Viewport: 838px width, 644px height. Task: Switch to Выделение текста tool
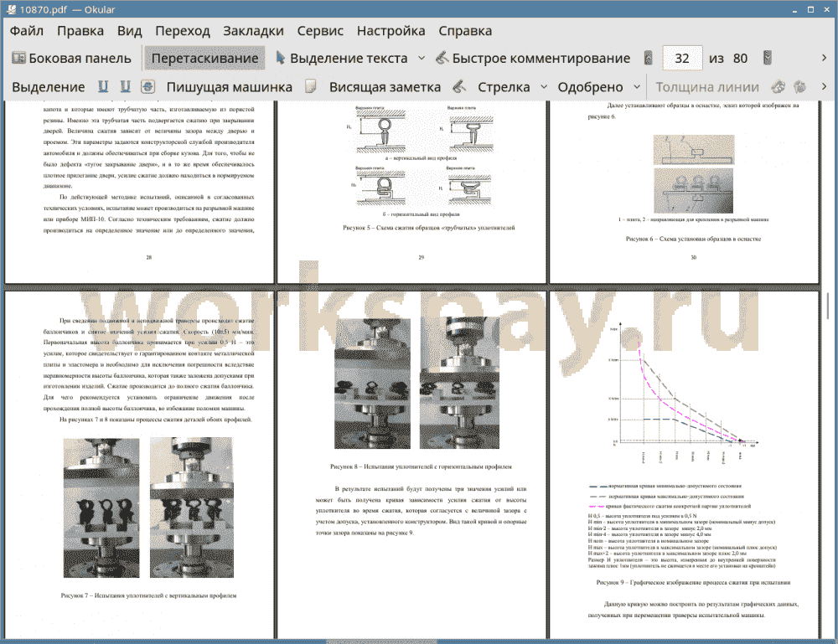341,59
